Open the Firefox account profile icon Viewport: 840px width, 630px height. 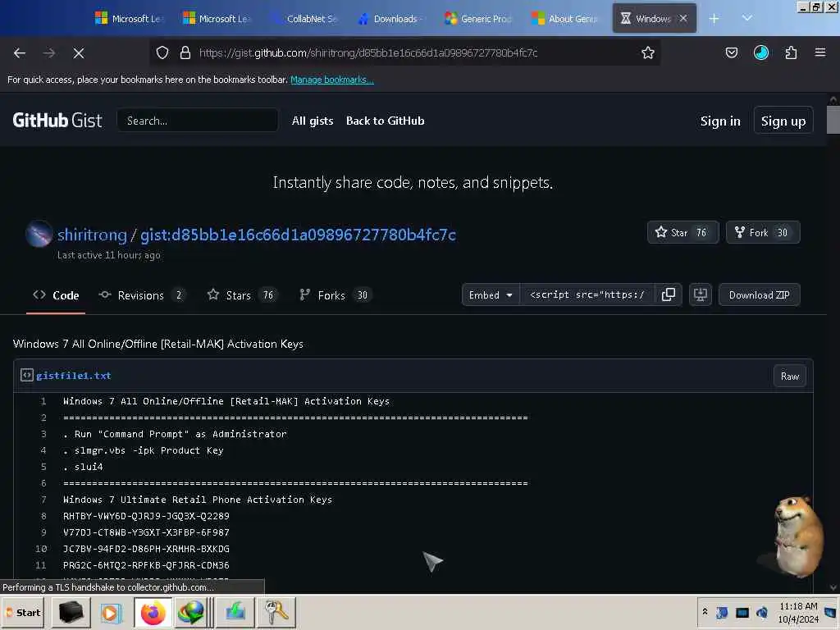point(760,52)
